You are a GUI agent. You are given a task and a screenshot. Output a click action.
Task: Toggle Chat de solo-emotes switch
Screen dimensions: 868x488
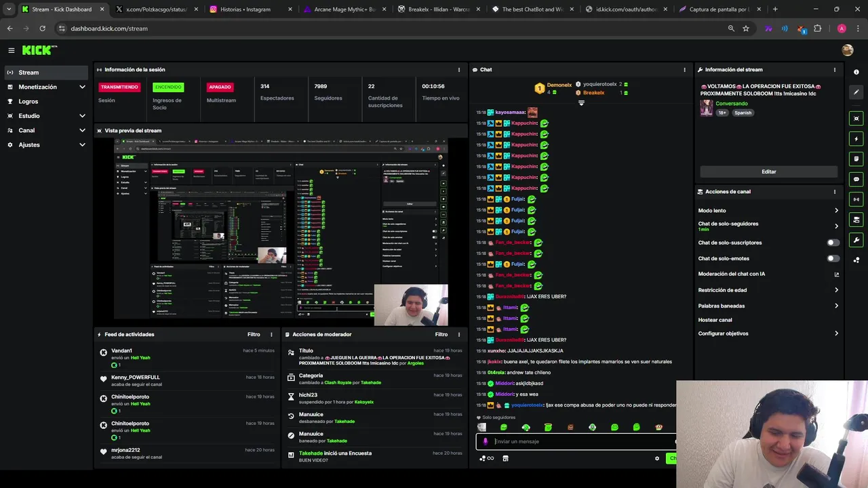[833, 258]
